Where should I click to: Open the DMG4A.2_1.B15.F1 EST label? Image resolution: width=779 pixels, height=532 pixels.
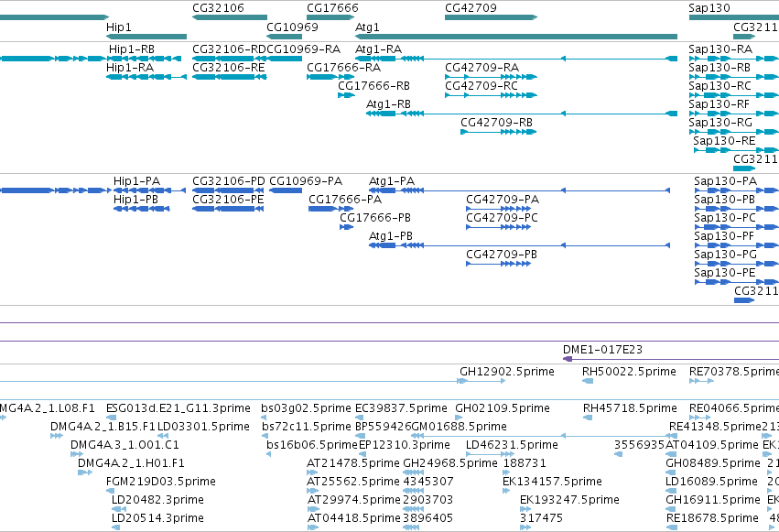(x=103, y=428)
